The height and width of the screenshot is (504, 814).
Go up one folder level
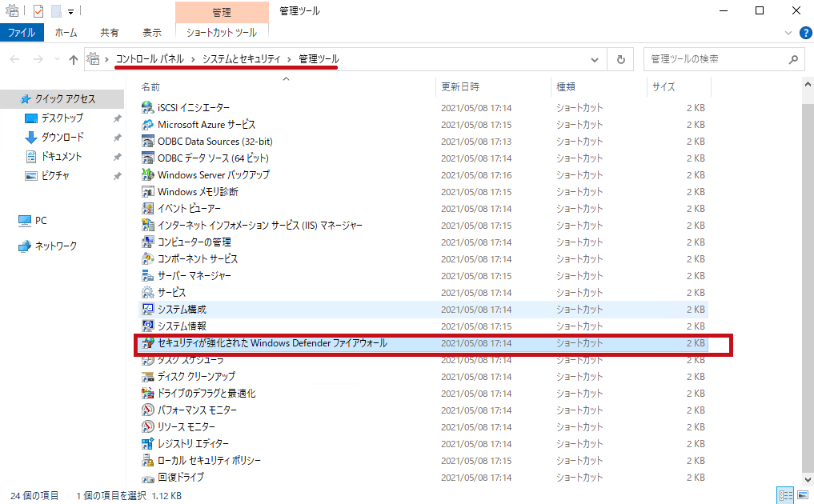point(74,60)
